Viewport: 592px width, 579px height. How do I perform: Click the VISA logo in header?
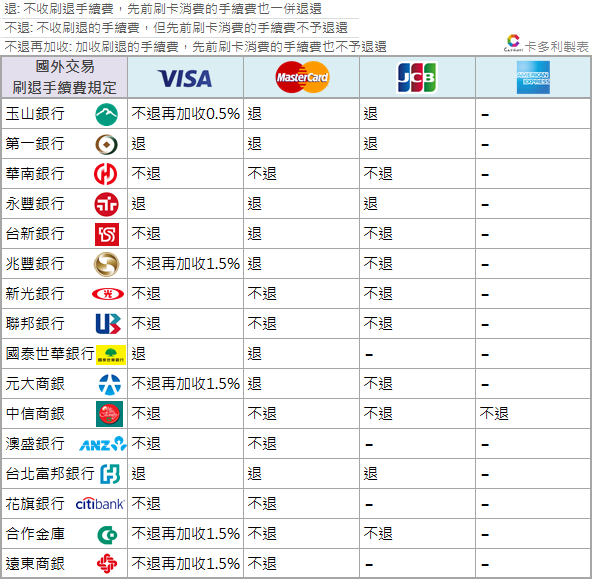185,78
